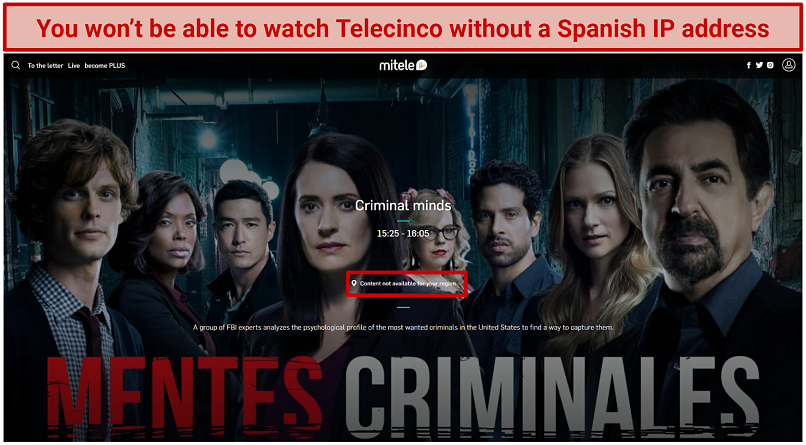Click the red Telecinco Spanish IP banner heading
This screenshot has width=806, height=445.
[403, 28]
